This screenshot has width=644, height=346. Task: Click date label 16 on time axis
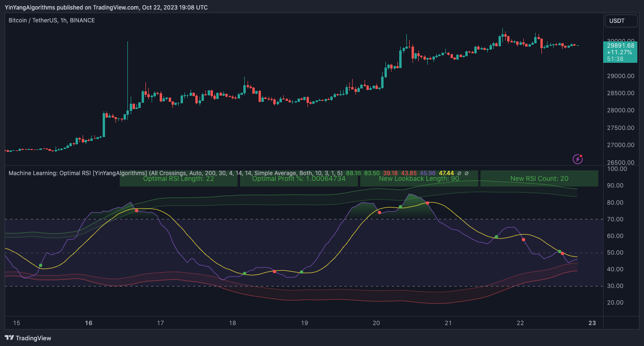[88, 323]
